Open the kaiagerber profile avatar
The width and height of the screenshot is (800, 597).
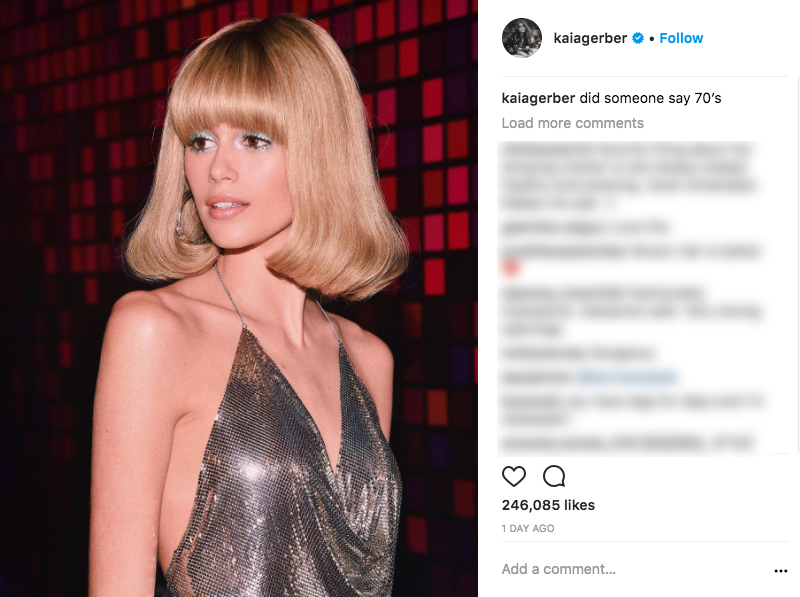click(521, 38)
